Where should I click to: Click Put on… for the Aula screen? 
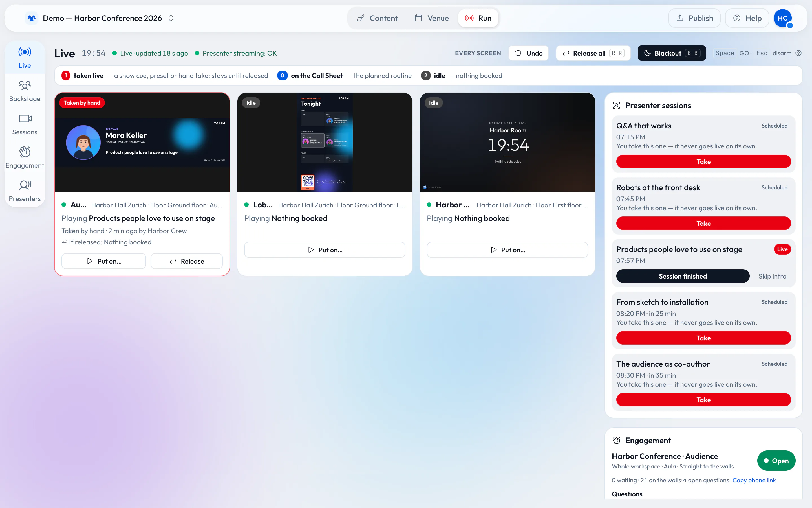[104, 261]
